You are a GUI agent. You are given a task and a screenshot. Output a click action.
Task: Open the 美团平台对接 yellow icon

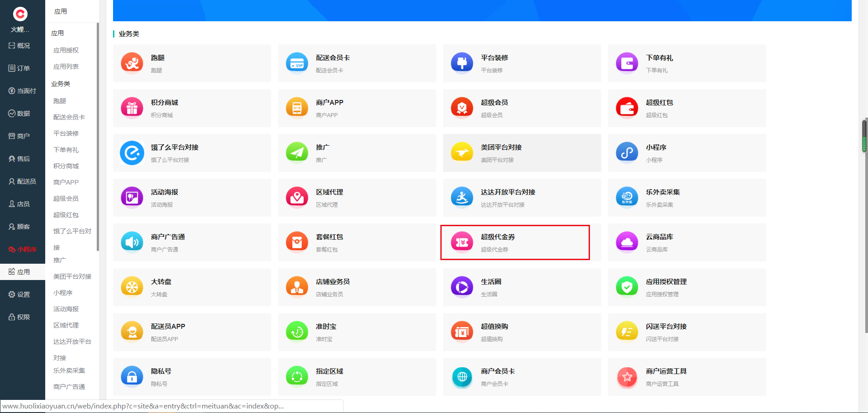click(x=462, y=152)
